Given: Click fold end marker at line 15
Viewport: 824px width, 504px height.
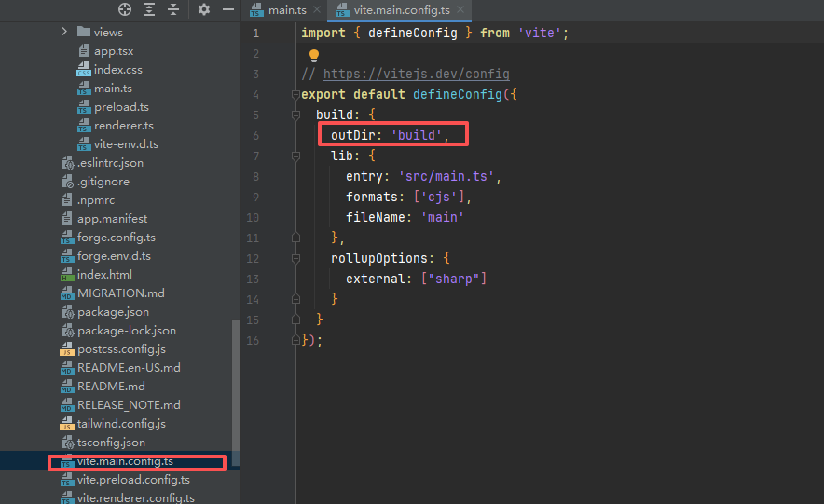Looking at the screenshot, I should click(295, 320).
